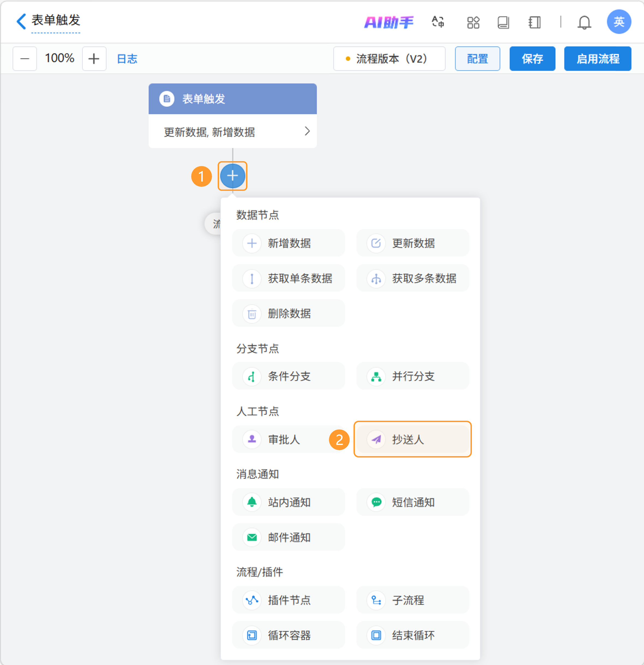Open the notification bell
Image resolution: width=644 pixels, height=665 pixels.
click(584, 22)
